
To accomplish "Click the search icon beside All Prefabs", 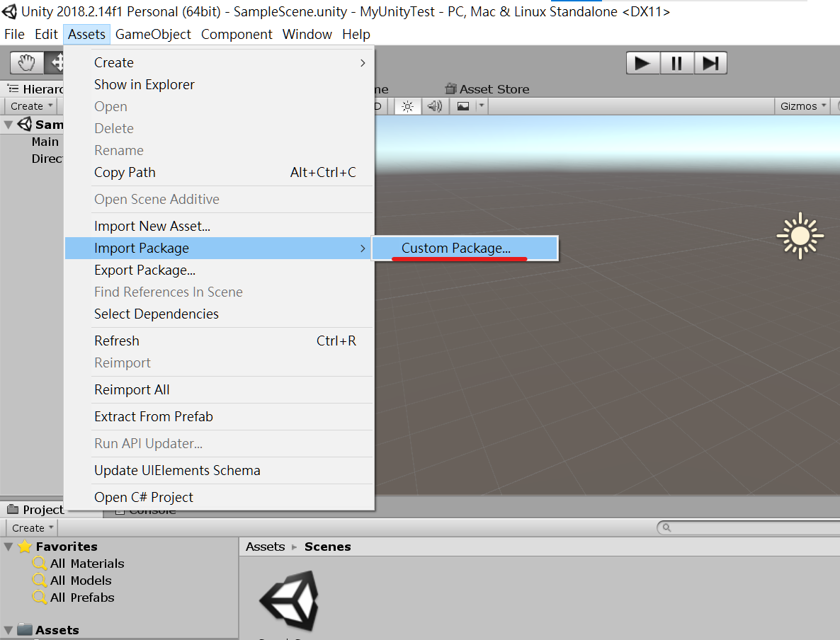I will tap(39, 598).
